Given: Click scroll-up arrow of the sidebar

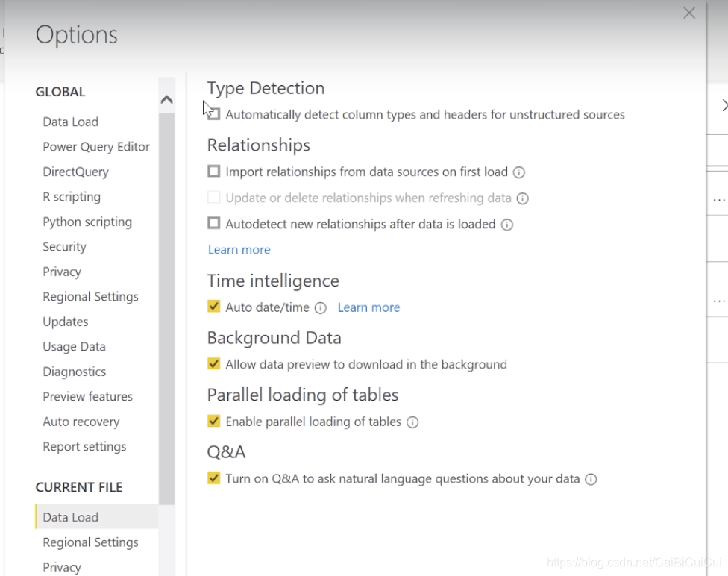Looking at the screenshot, I should [166, 99].
